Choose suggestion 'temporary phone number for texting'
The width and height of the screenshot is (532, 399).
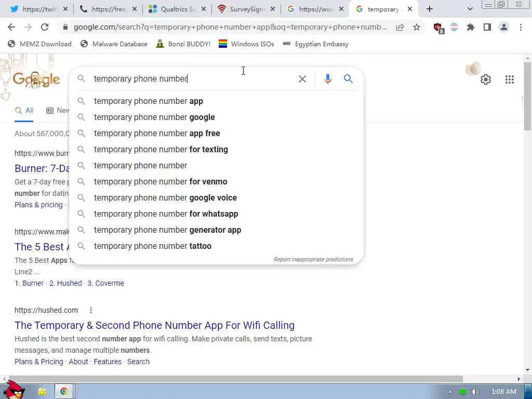[x=216, y=149]
